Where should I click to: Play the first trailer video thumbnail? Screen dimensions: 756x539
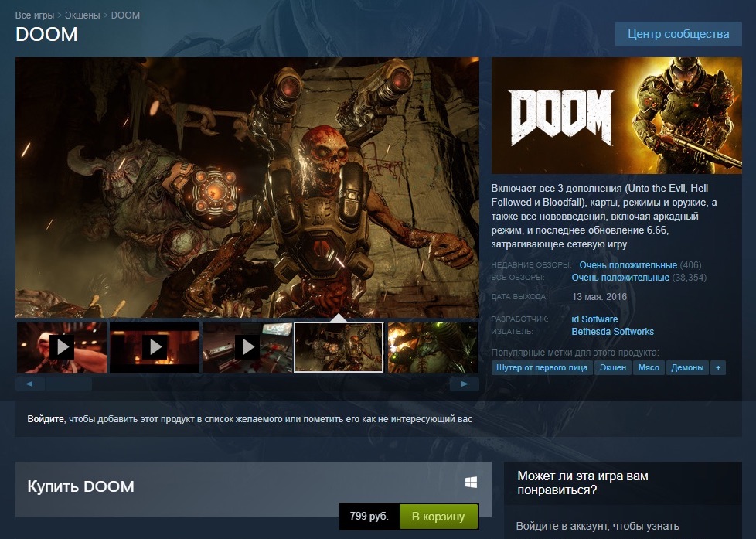62,347
